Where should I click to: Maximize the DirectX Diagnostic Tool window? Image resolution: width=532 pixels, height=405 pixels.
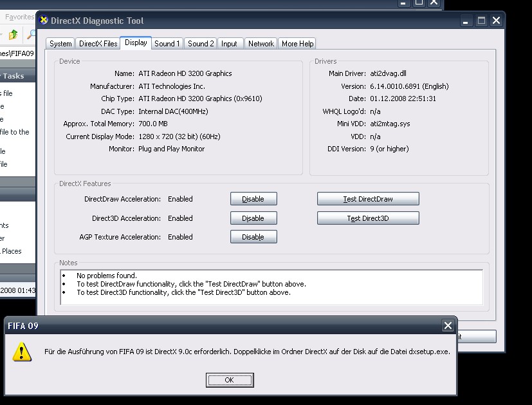(x=481, y=21)
